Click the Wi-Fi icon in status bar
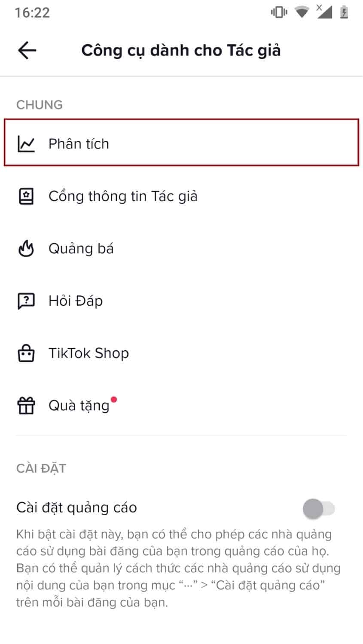This screenshot has height=644, width=363. 302,12
